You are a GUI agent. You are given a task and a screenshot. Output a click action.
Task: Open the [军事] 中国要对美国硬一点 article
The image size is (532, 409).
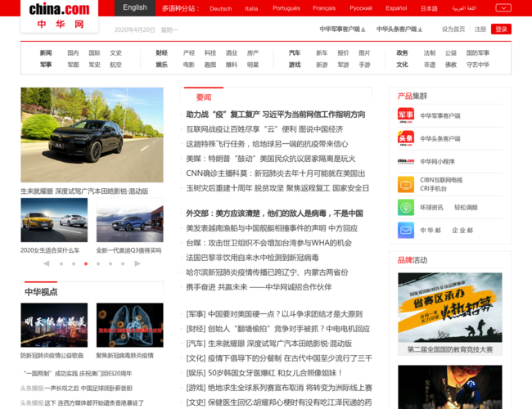coord(274,314)
